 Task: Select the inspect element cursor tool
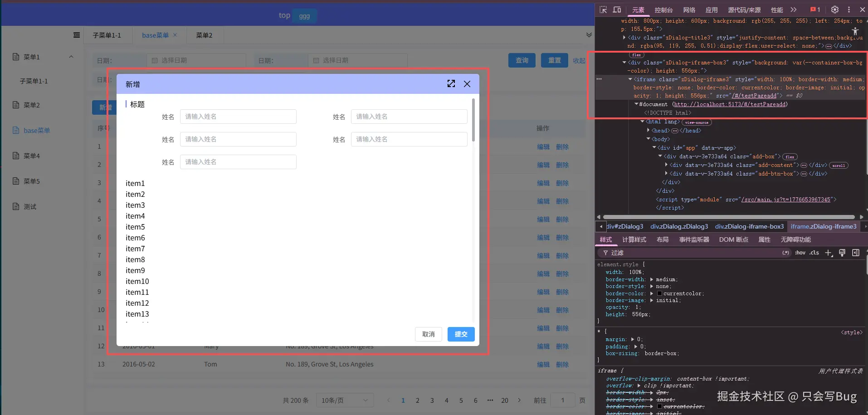(604, 10)
